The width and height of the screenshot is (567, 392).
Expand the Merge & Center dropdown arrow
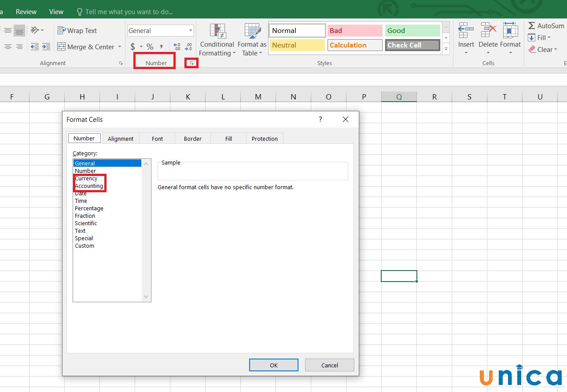click(119, 47)
